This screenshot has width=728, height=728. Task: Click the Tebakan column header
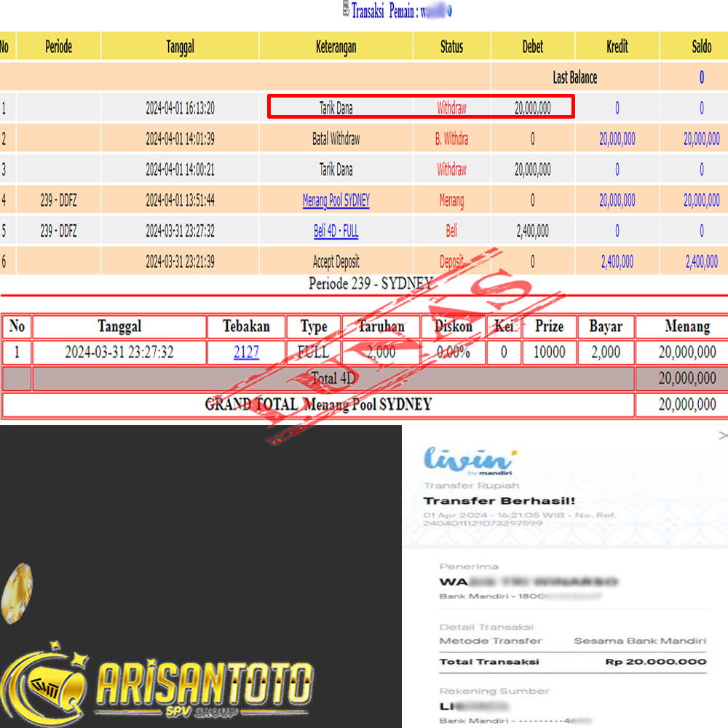(x=246, y=326)
